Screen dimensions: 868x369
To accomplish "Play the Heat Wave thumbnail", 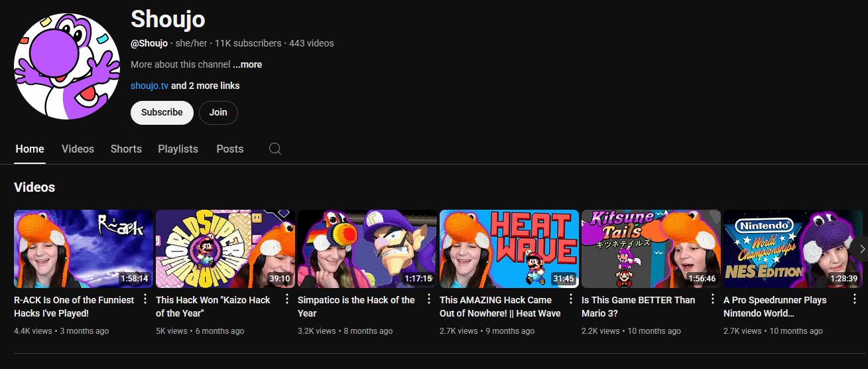I will (509, 249).
